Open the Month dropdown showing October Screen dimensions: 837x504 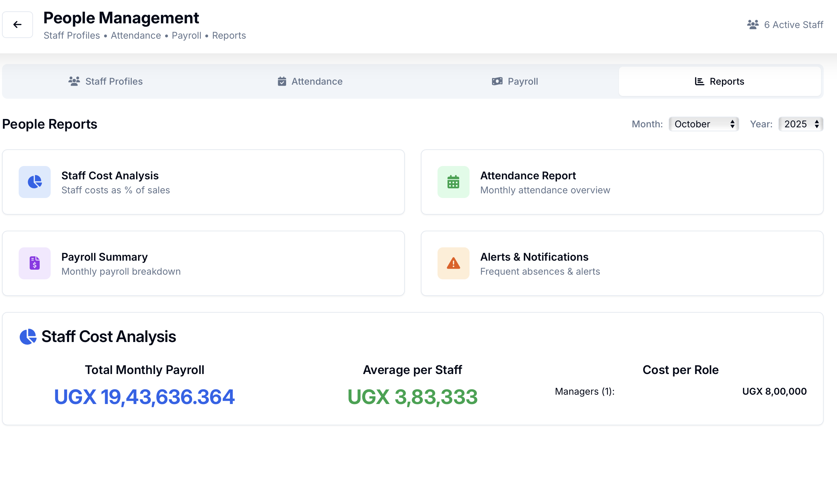(x=704, y=124)
